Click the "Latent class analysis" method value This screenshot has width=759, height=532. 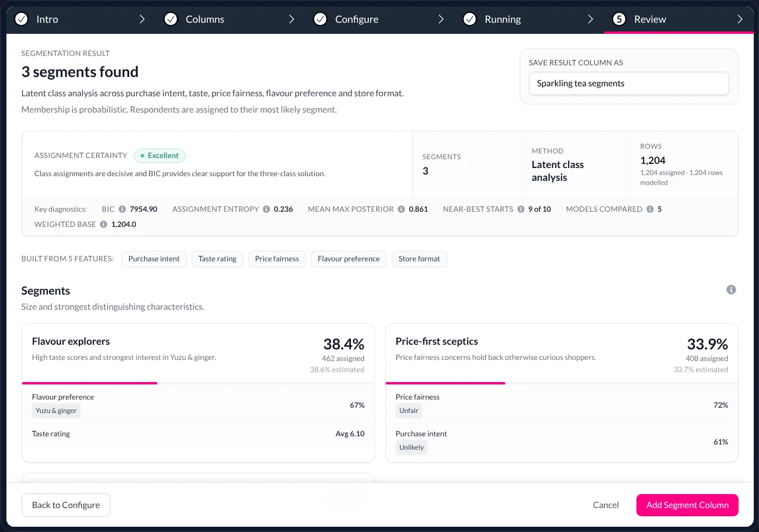coord(558,171)
